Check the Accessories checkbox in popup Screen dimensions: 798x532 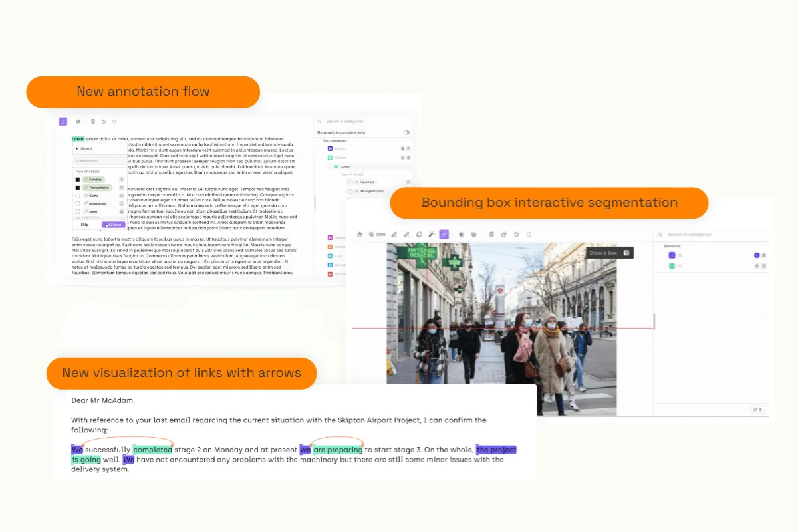[77, 203]
